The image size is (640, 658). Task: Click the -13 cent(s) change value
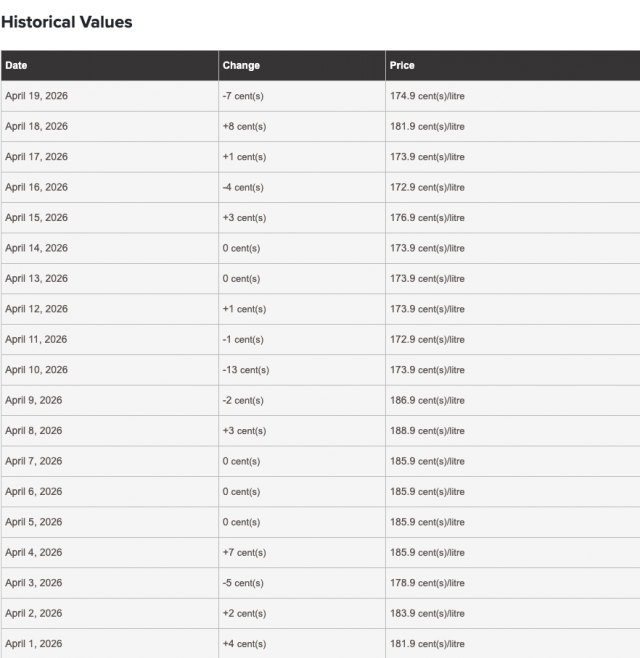point(246,370)
